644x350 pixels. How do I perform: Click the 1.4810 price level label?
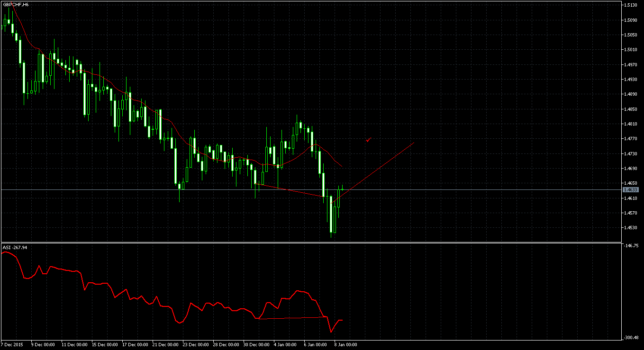(631, 124)
